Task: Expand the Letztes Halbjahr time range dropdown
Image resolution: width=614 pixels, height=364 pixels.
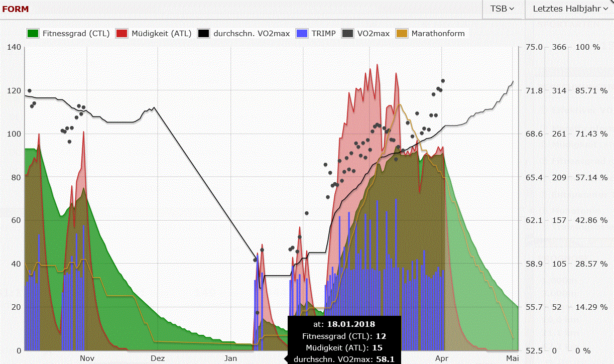Action: pyautogui.click(x=569, y=9)
